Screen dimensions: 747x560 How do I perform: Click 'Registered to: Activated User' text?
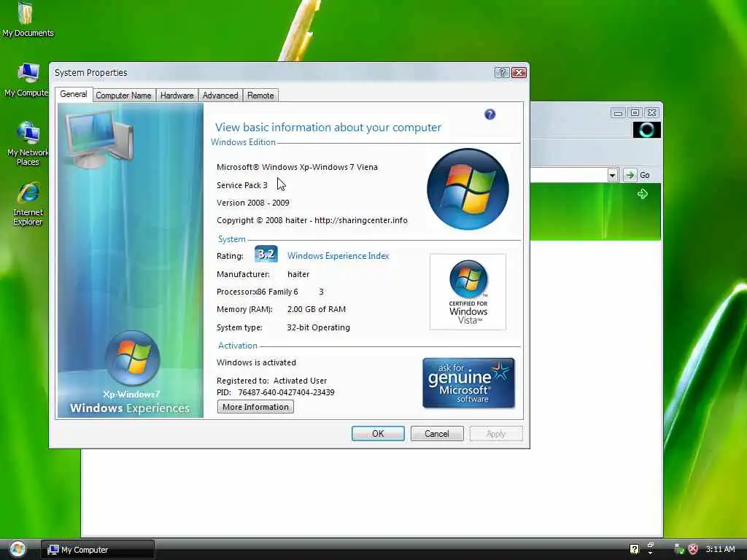pos(271,381)
